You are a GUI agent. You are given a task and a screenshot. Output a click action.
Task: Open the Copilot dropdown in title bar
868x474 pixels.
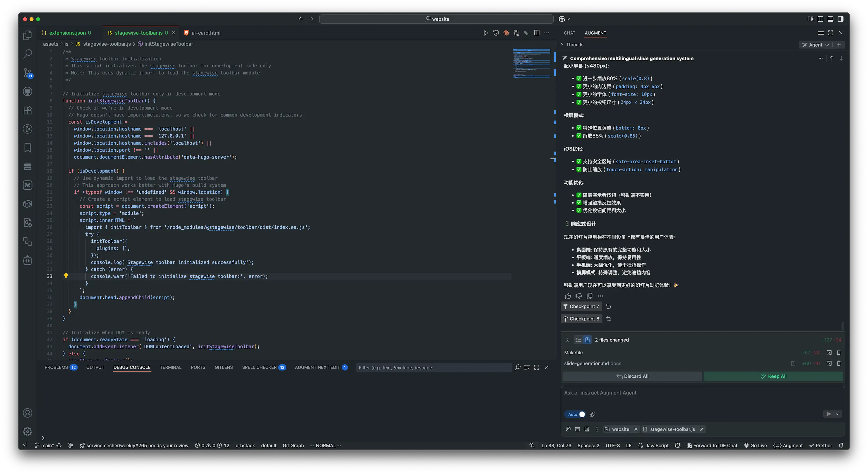pos(564,19)
